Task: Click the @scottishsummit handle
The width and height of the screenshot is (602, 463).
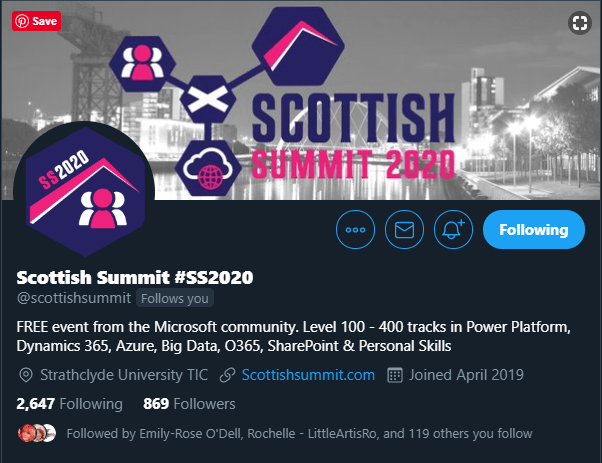Action: (74, 298)
